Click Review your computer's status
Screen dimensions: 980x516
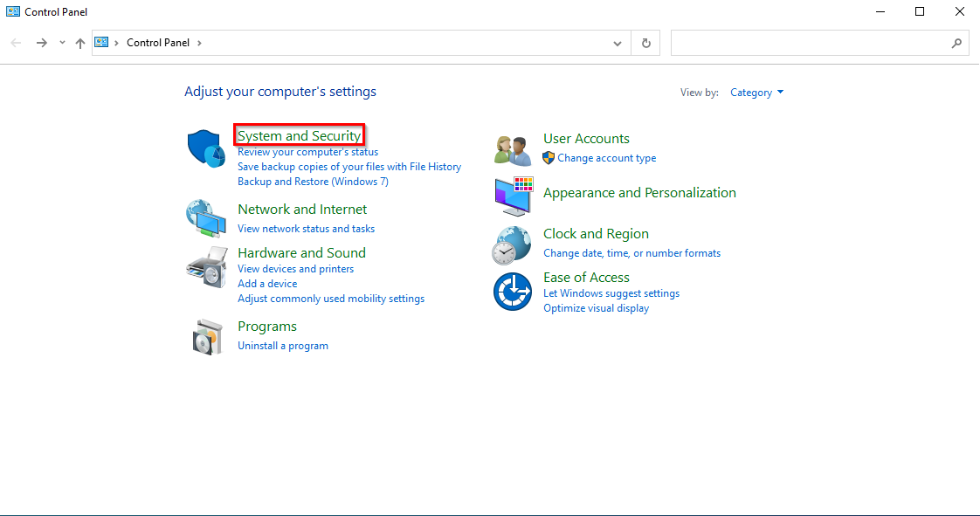coord(307,152)
